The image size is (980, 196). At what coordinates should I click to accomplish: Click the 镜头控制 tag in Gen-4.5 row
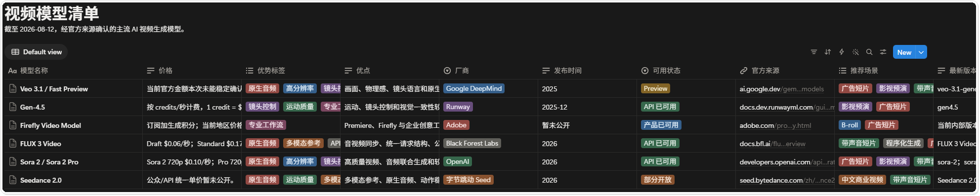click(x=262, y=107)
